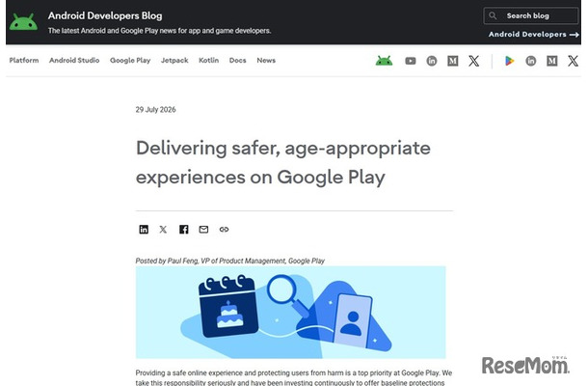
Task: Click the date 29 July 2026
Action: 155,110
